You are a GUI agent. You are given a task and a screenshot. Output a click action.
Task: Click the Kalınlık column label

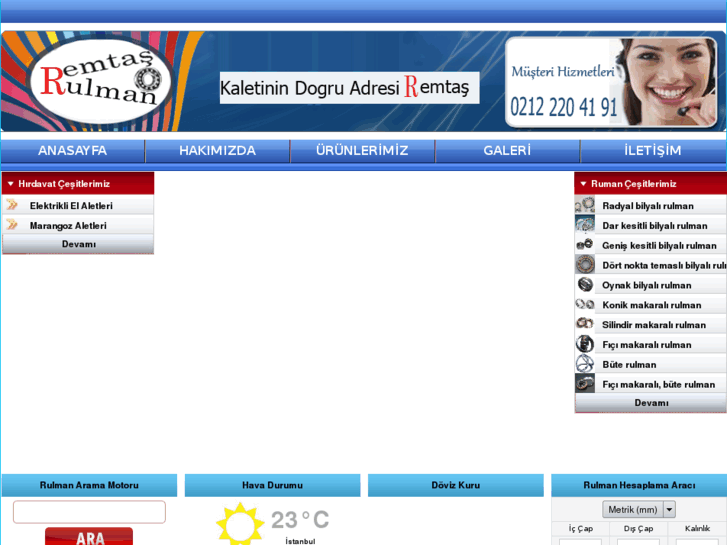point(697,528)
